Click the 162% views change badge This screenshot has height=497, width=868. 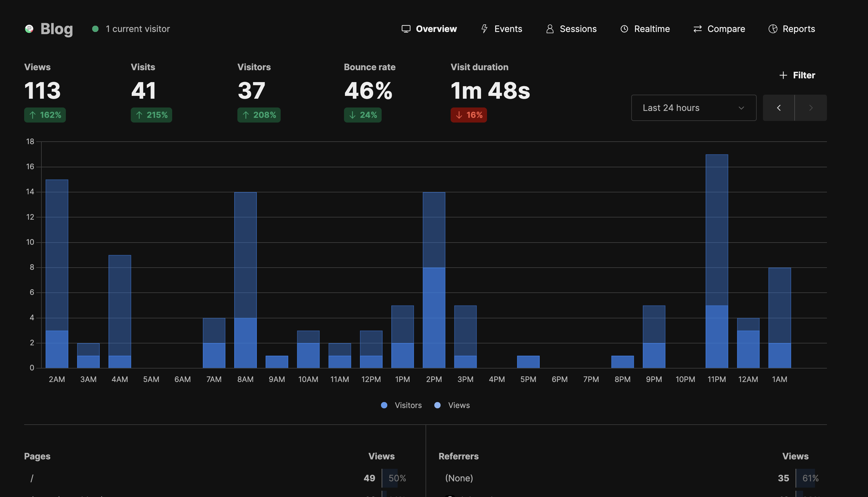coord(45,115)
